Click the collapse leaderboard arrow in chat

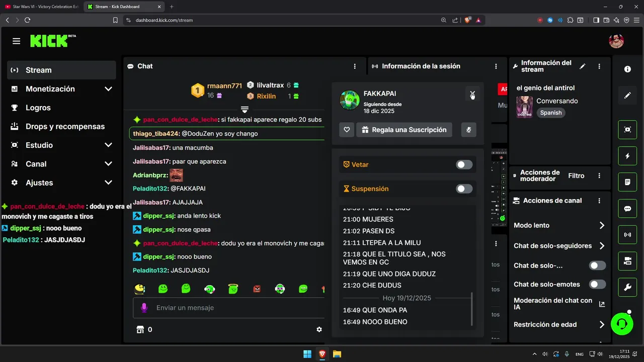245,110
